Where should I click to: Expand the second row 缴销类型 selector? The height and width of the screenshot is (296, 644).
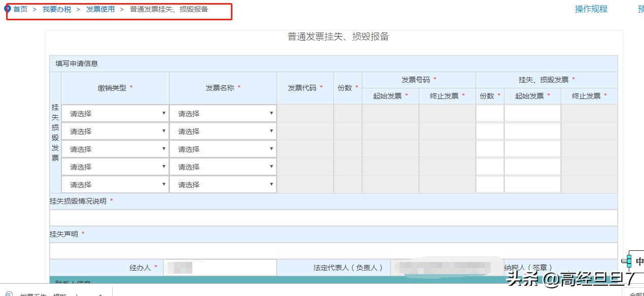pos(114,131)
